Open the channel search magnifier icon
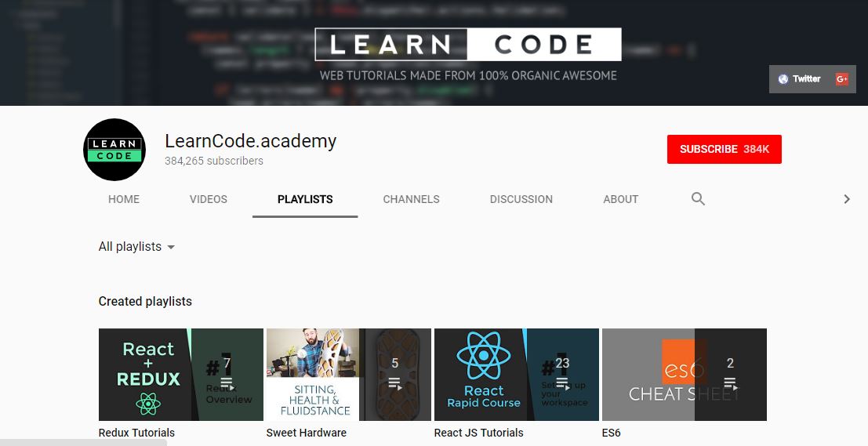Image resolution: width=868 pixels, height=446 pixels. pyautogui.click(x=698, y=198)
